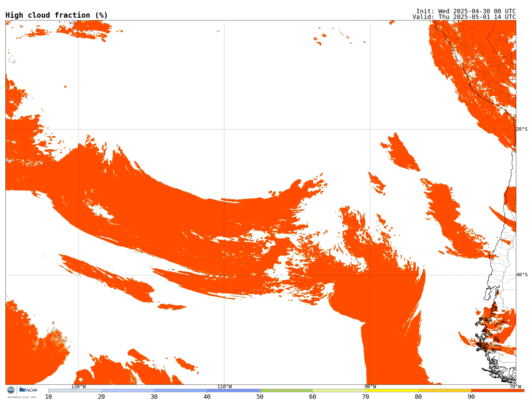Click the colorbar tick label 80
The image size is (532, 400).
[418, 397]
